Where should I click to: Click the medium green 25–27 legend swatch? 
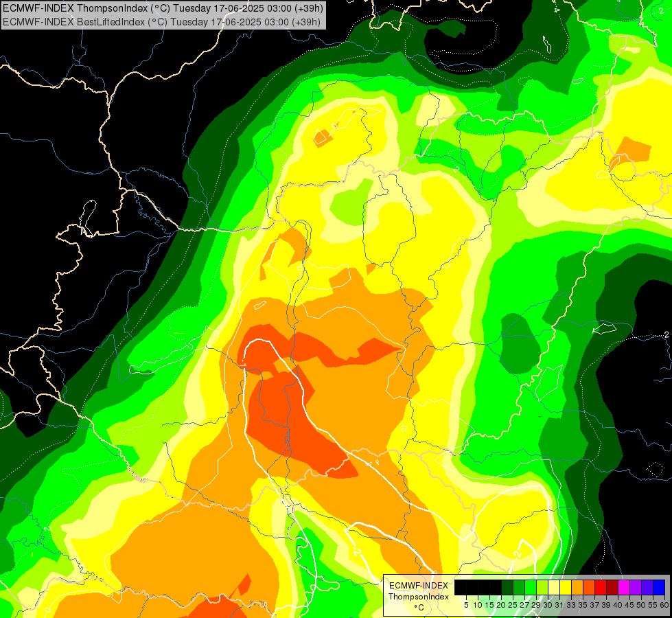(x=519, y=587)
